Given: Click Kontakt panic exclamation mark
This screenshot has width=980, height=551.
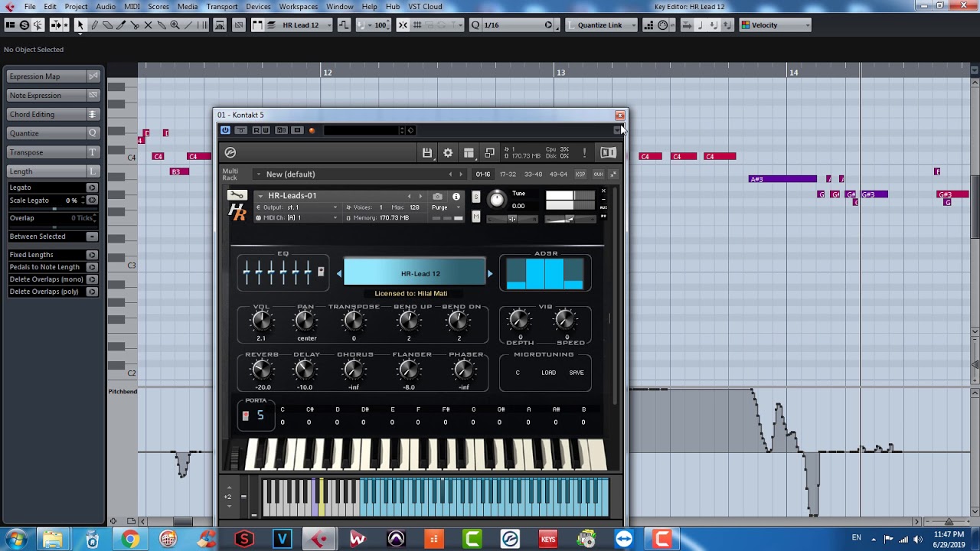Looking at the screenshot, I should (584, 153).
